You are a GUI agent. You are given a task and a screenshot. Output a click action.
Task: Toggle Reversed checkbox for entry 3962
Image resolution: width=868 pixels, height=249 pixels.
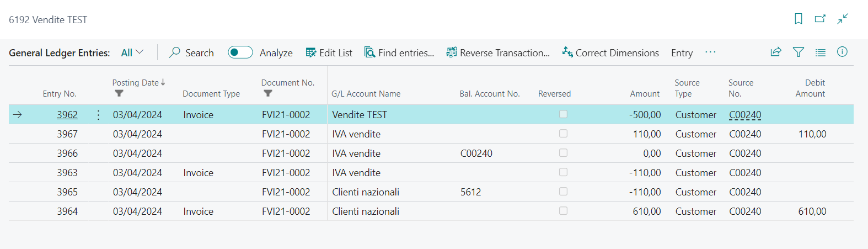[563, 114]
